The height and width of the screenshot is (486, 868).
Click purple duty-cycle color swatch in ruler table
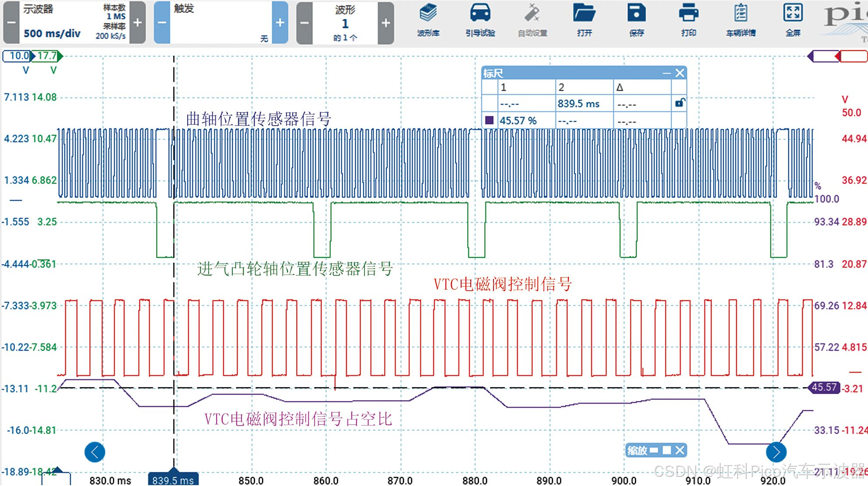tap(490, 120)
